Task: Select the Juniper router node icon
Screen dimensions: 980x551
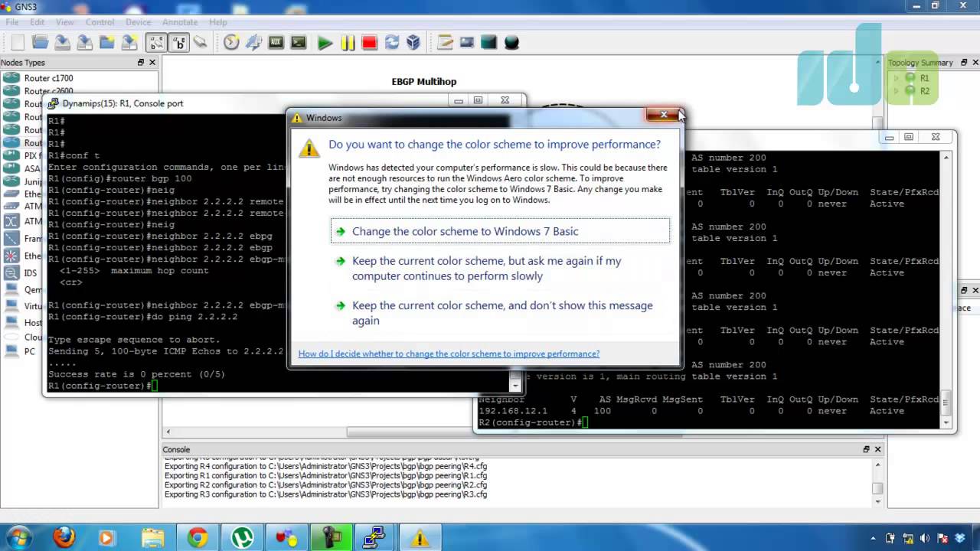Action: coord(11,182)
